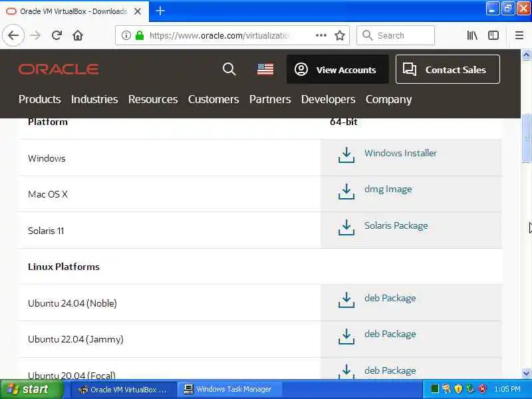Click the Contact Sales button

pos(448,69)
